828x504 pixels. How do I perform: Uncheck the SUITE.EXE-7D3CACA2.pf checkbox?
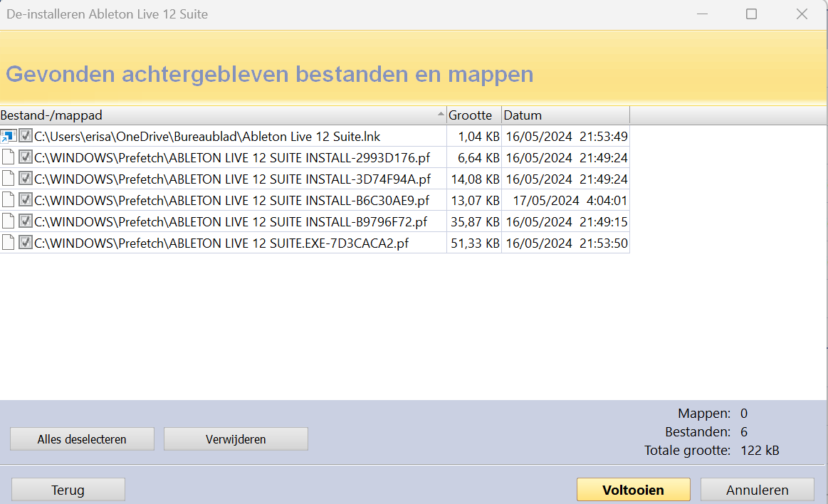click(26, 242)
